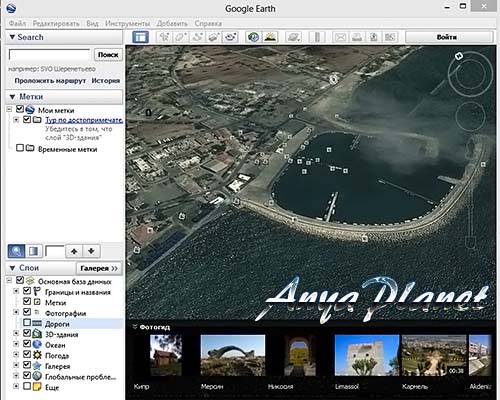The height and width of the screenshot is (400, 500).
Task: Toggle sunlight across landscape icon
Action: click(x=270, y=37)
